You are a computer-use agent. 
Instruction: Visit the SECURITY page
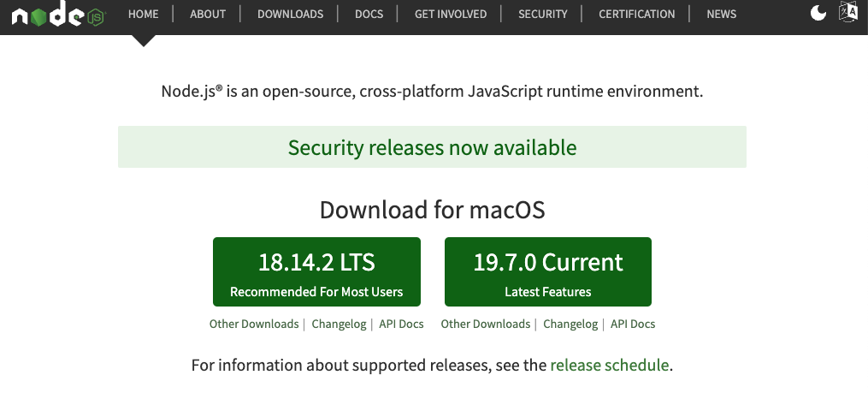[542, 15]
